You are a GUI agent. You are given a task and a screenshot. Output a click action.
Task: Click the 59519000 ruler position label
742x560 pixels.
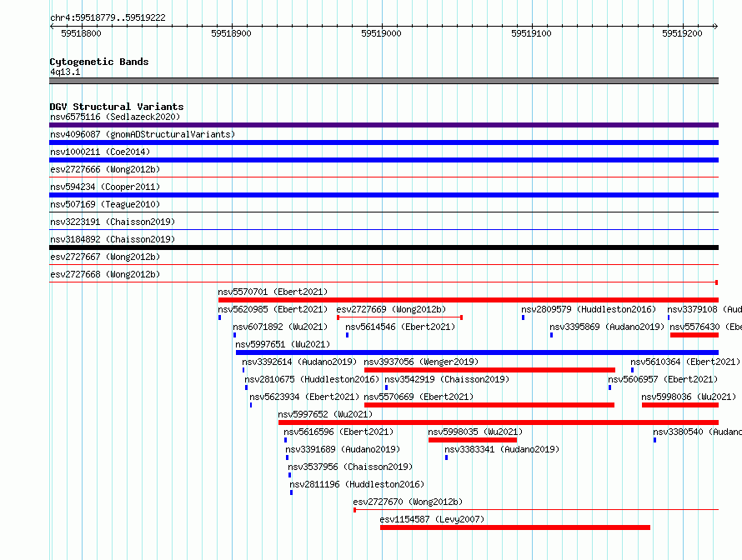click(381, 33)
